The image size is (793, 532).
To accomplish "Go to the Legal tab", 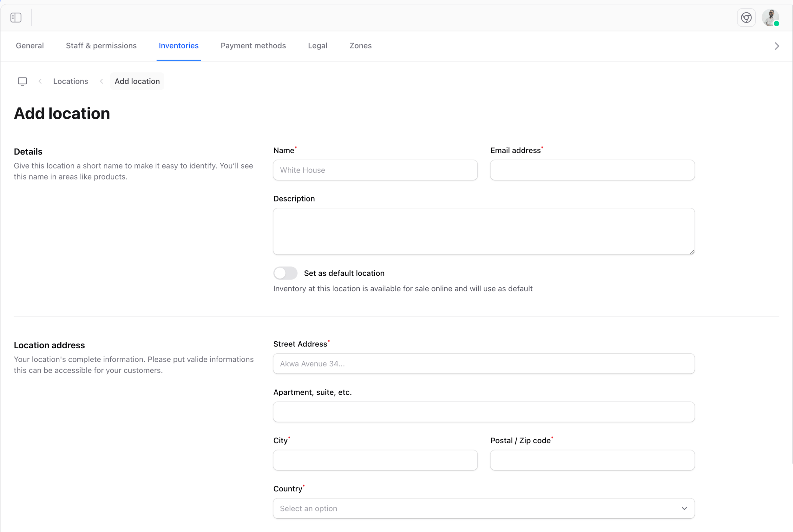I will [318, 45].
